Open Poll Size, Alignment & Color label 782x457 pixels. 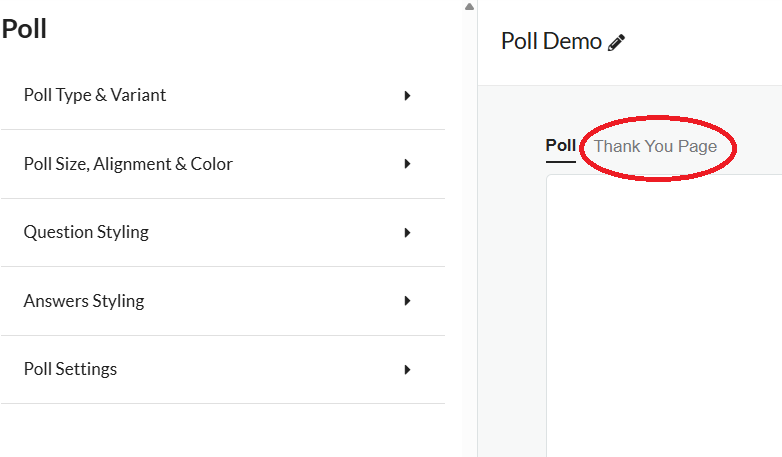pos(128,164)
